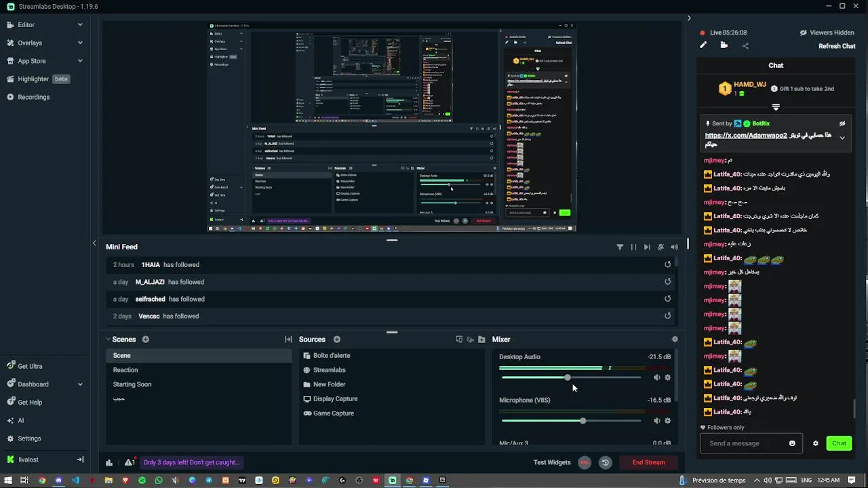Open the emoji picker in the chat input
Image resolution: width=868 pixels, height=488 pixels.
tap(792, 443)
